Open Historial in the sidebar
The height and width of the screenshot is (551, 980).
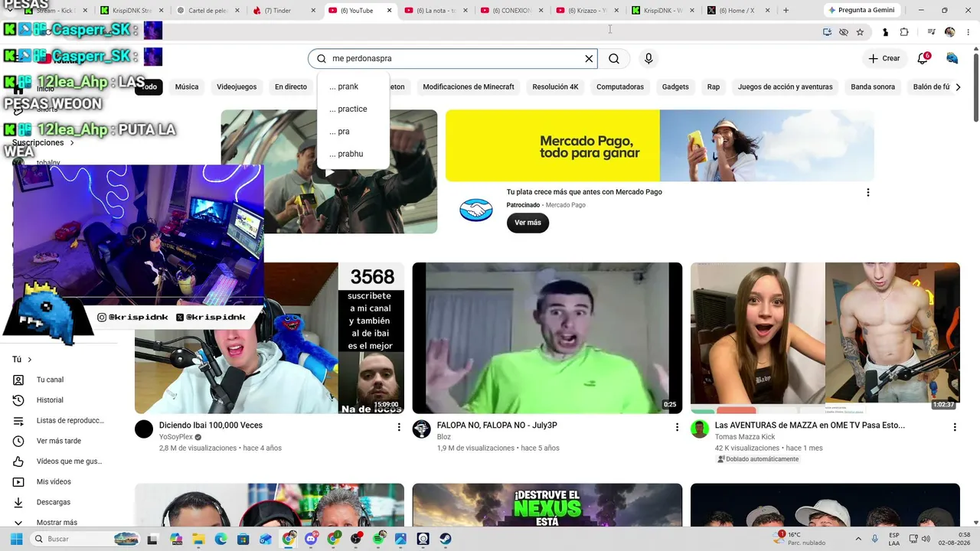[x=60, y=400]
